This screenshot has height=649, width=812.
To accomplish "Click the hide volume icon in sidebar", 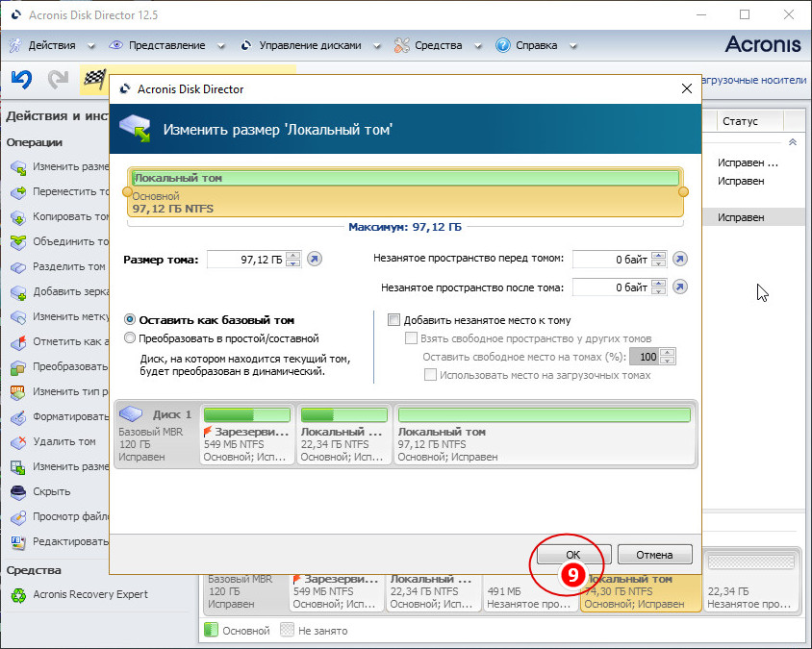I will (18, 491).
